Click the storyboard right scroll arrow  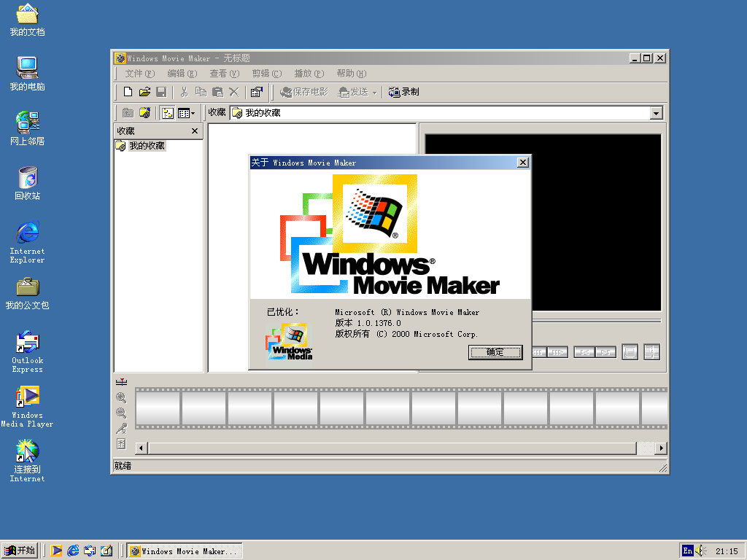(x=661, y=448)
